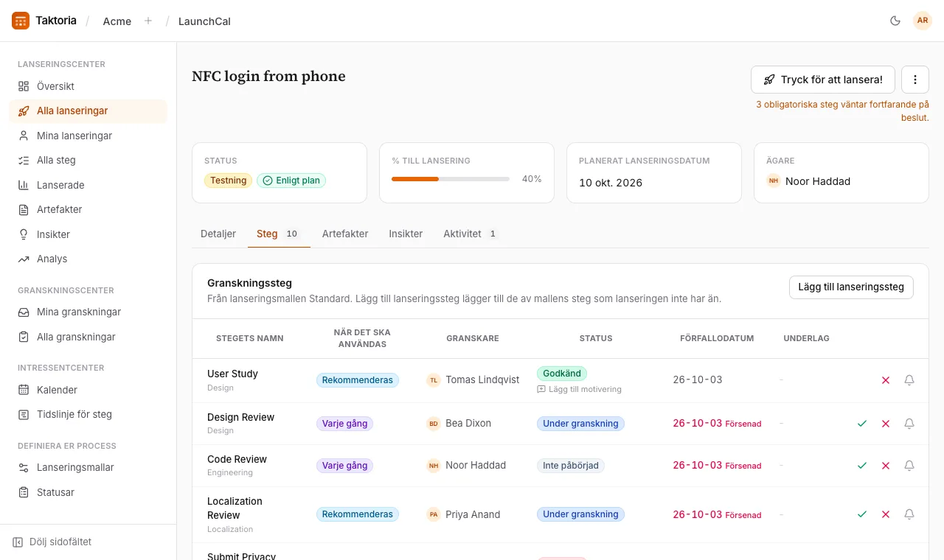
Task: Click the Under granskning status for Design Review
Action: 581,424
